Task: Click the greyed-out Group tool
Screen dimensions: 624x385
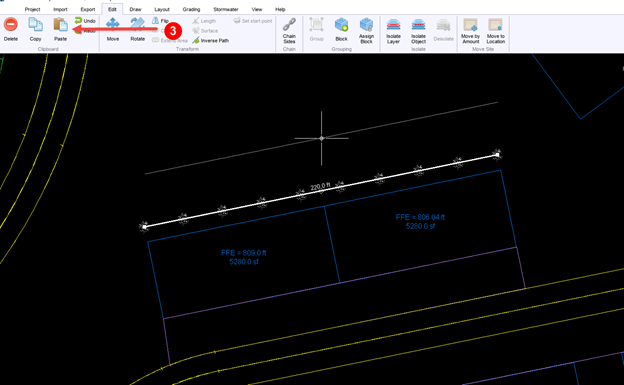Action: pyautogui.click(x=316, y=29)
